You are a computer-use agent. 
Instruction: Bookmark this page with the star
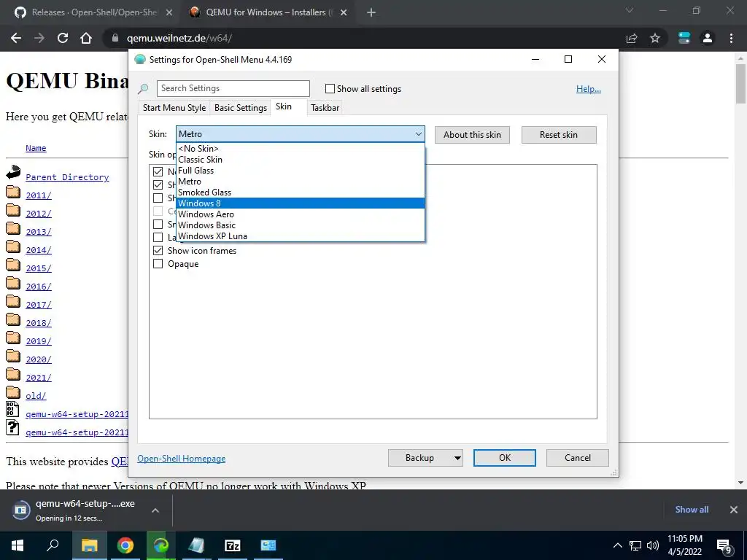655,38
